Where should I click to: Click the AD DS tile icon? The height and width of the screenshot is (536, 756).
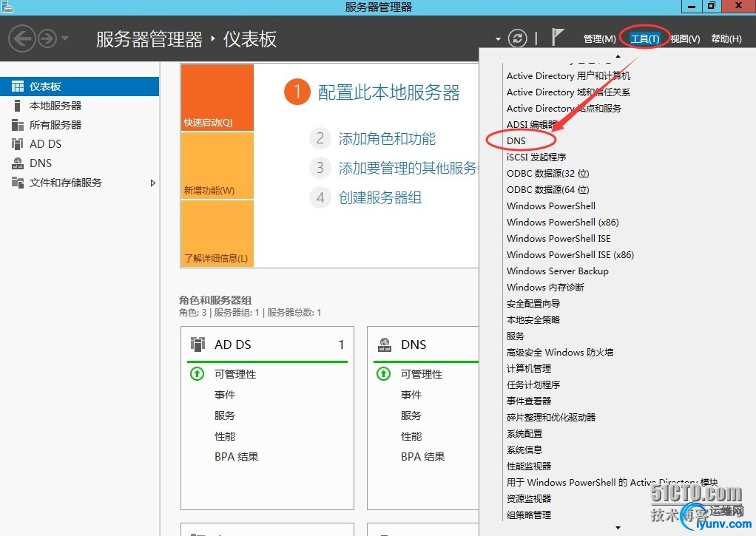tap(198, 345)
